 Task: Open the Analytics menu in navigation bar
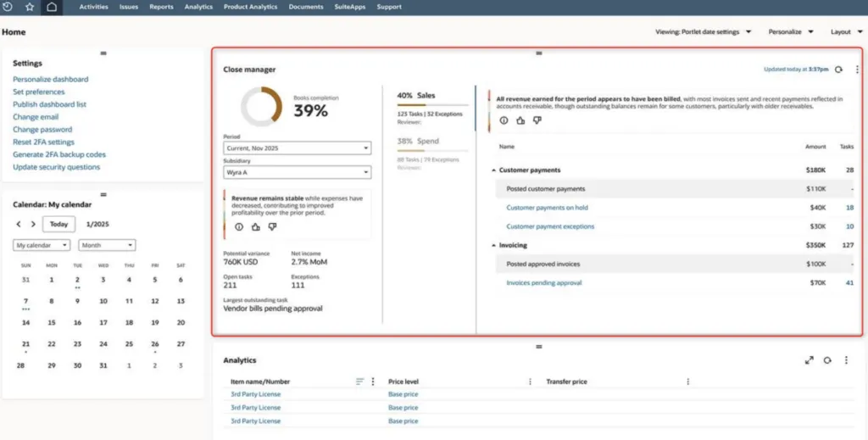pos(198,7)
